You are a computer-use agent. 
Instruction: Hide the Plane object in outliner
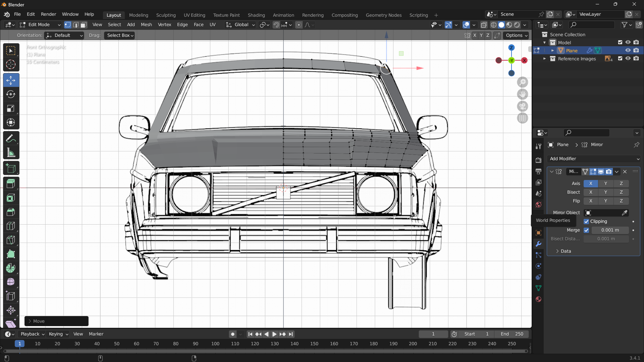(628, 50)
